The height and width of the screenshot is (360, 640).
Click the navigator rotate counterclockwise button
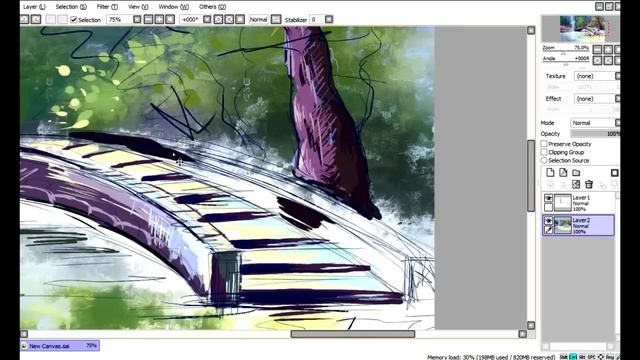click(598, 60)
